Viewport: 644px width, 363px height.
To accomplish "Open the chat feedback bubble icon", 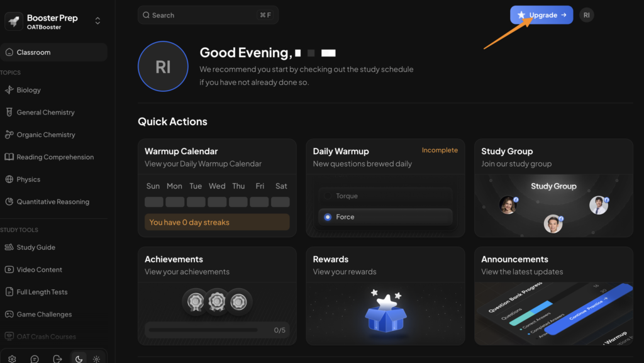I will click(35, 359).
